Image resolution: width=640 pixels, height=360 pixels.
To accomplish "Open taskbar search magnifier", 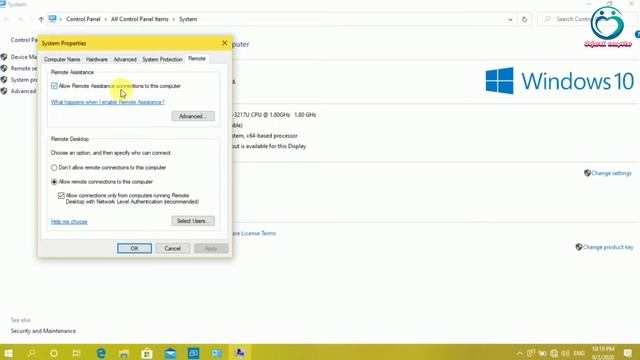I will (x=31, y=353).
